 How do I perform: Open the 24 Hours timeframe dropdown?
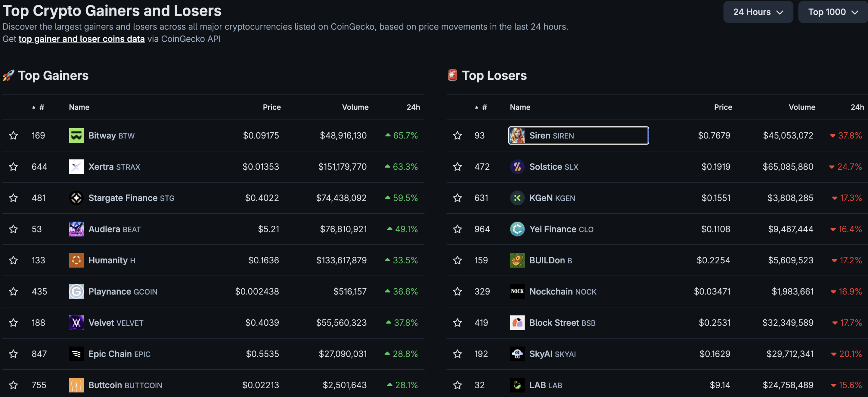[758, 12]
